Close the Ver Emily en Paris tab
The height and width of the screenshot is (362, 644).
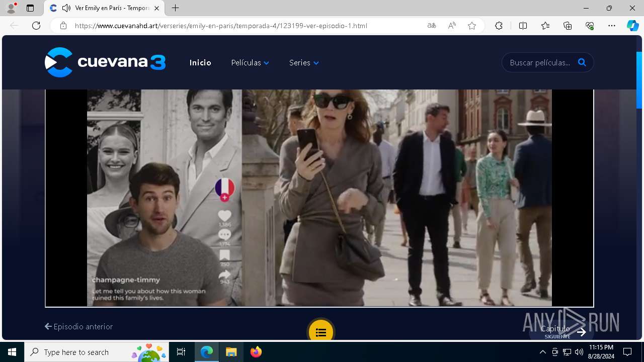157,8
